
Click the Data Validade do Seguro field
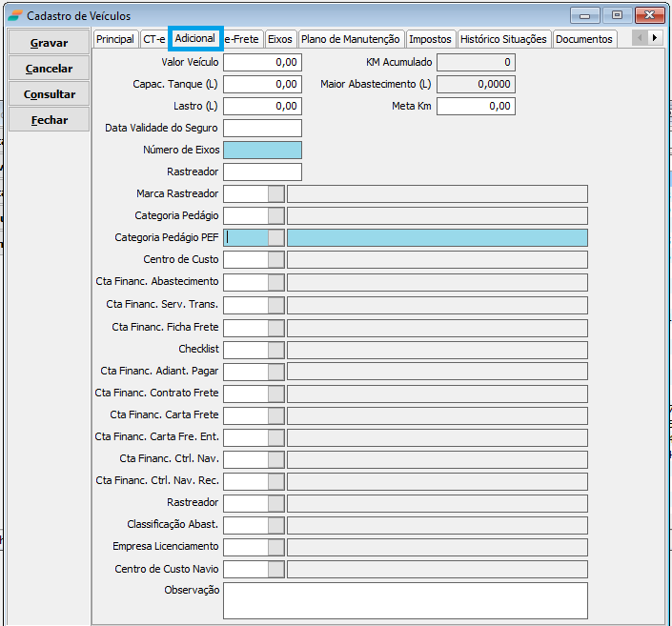[x=262, y=128]
